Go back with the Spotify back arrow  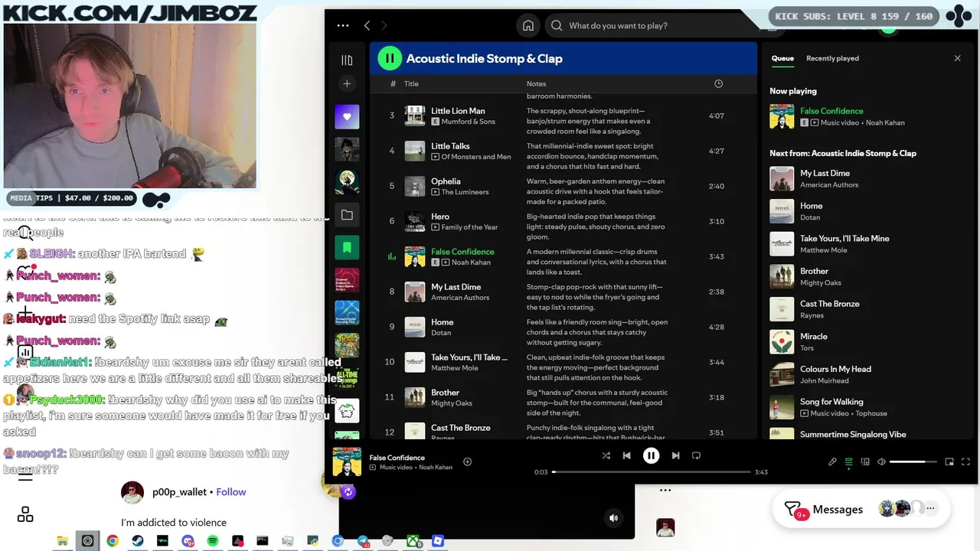click(367, 25)
